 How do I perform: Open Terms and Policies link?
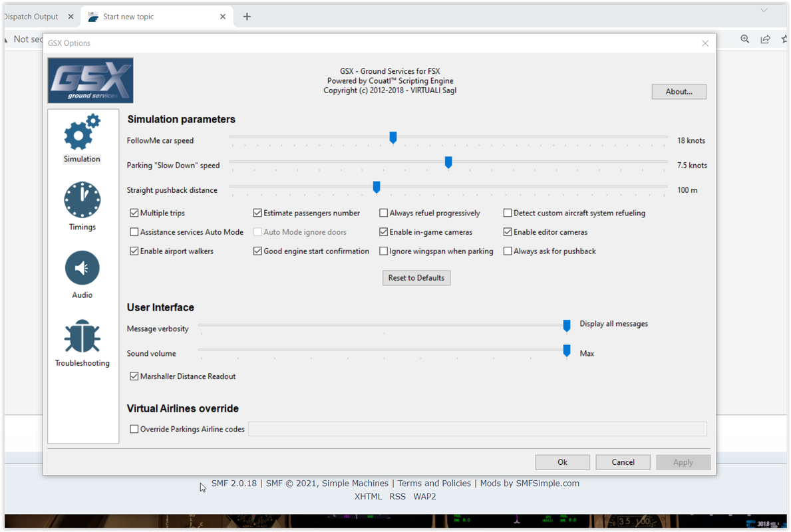[434, 483]
